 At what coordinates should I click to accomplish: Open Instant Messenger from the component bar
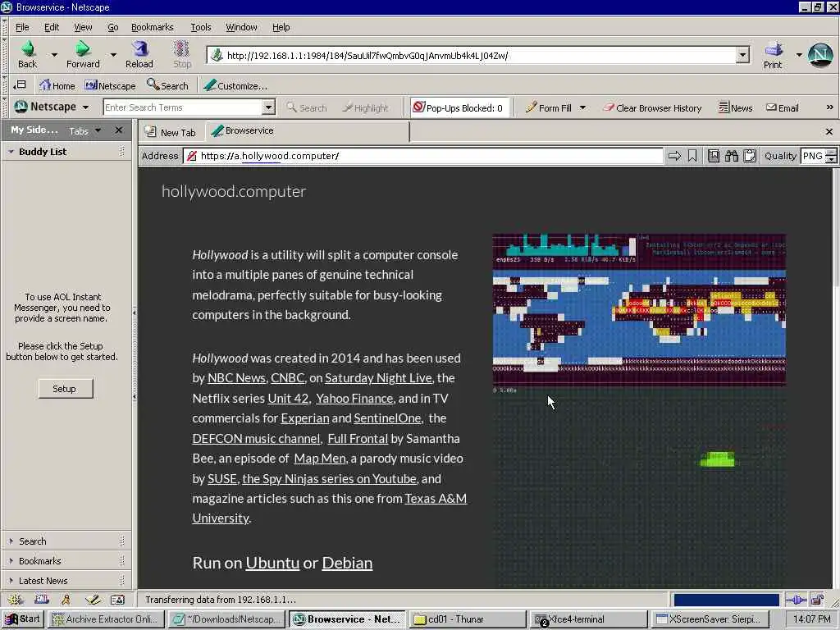tap(66, 600)
